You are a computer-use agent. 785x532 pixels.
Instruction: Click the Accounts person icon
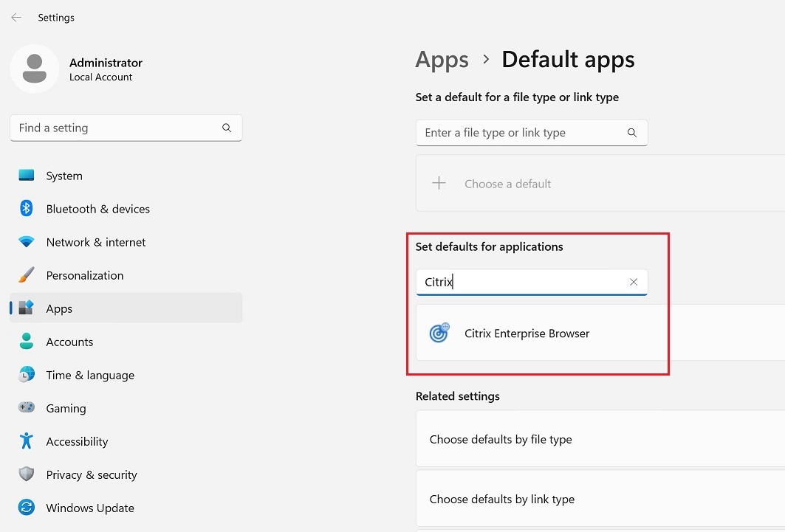click(27, 342)
